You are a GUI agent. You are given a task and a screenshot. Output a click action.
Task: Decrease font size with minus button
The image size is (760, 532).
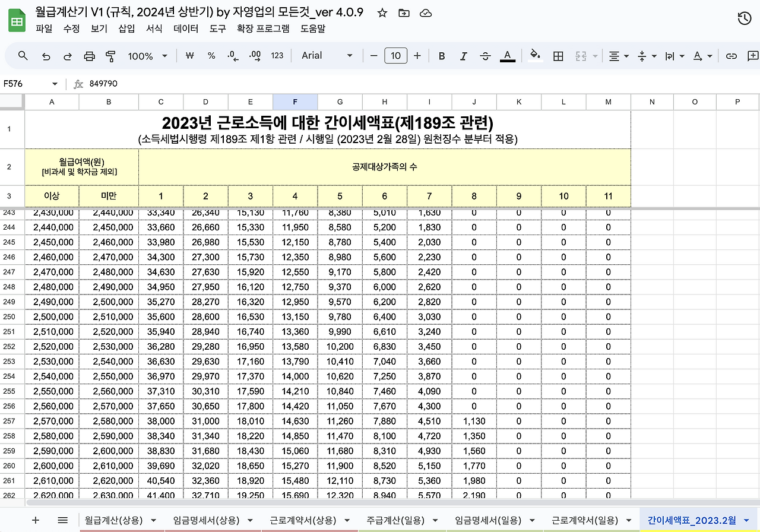[x=373, y=56]
